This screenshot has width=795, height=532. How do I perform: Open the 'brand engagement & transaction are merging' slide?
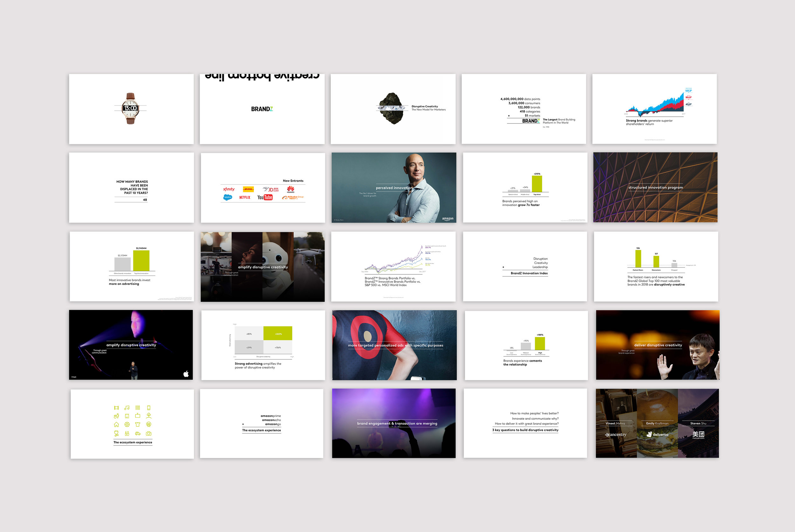click(394, 424)
